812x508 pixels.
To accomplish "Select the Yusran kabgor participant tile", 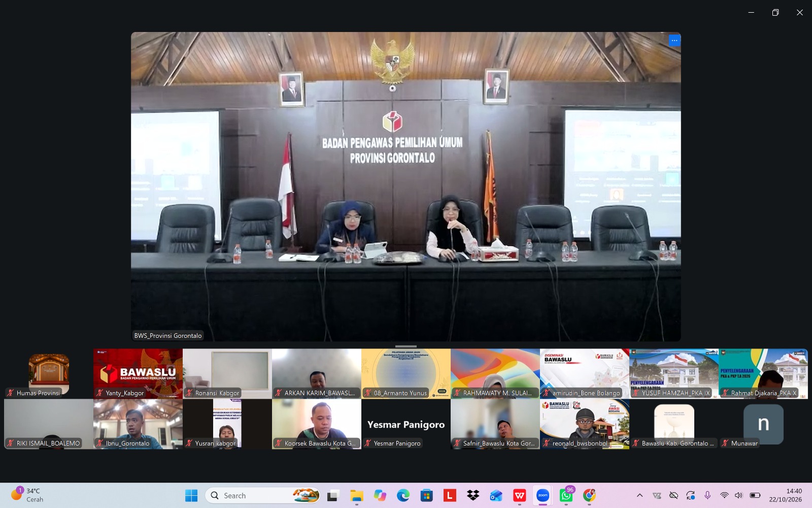I will click(227, 424).
